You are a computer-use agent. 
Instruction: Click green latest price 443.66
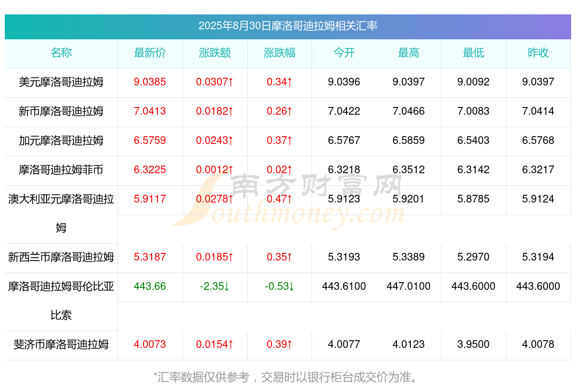150,286
